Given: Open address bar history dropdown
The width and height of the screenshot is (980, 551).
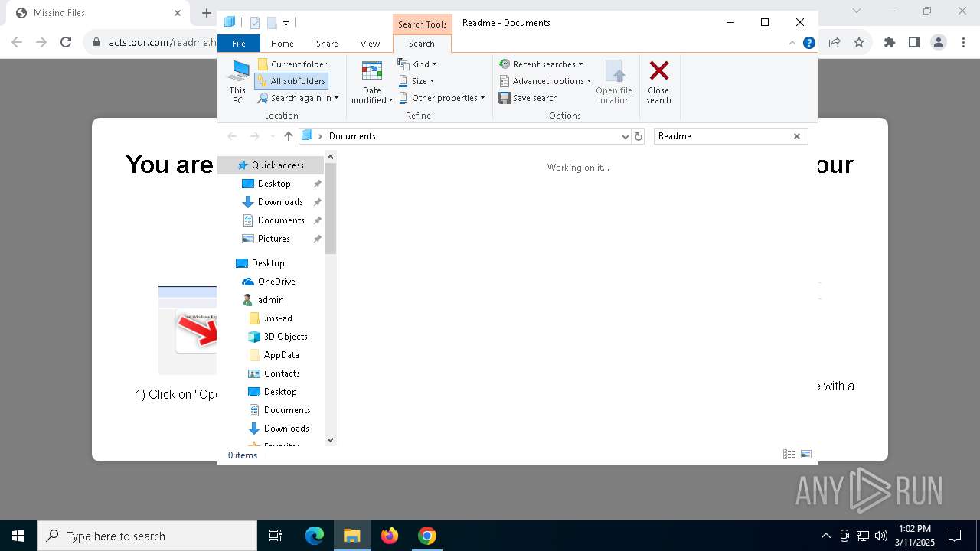Looking at the screenshot, I should (626, 136).
